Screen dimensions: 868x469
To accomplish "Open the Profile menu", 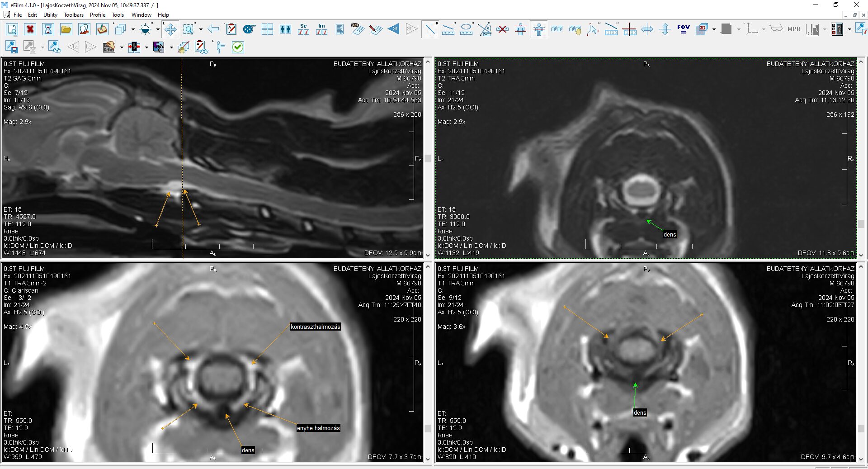I will 98,15.
